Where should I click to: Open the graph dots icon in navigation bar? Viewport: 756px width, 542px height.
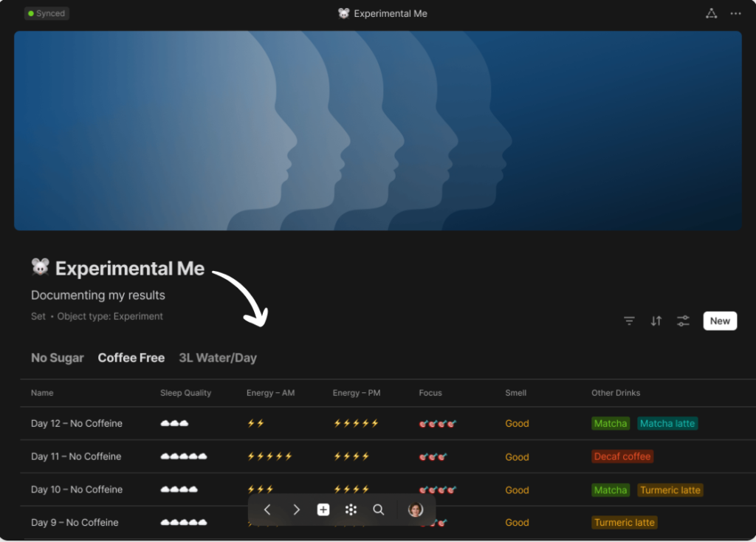(x=351, y=510)
